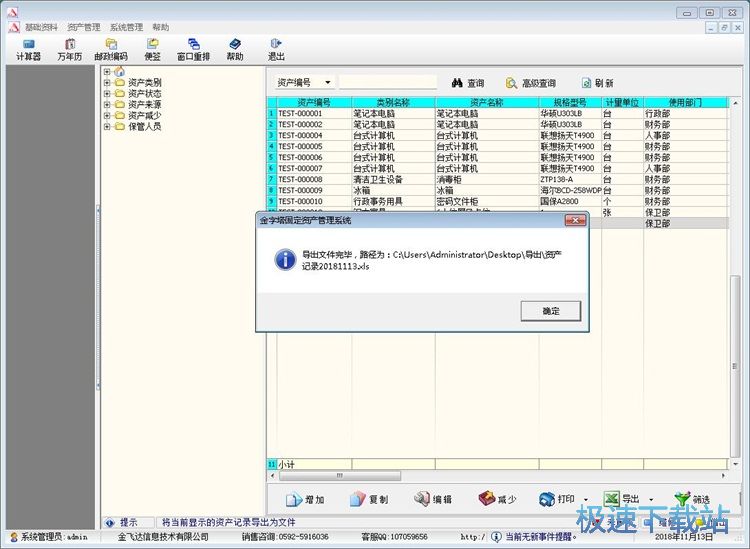Screen dimensions: 750x549
Task: Click the 规格型号 column header
Action: pos(570,102)
